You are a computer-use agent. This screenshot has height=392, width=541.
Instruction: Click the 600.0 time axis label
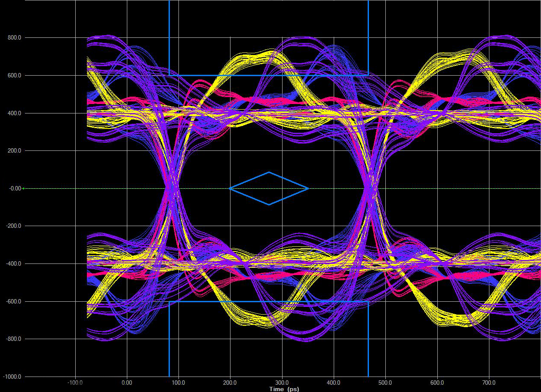437,382
